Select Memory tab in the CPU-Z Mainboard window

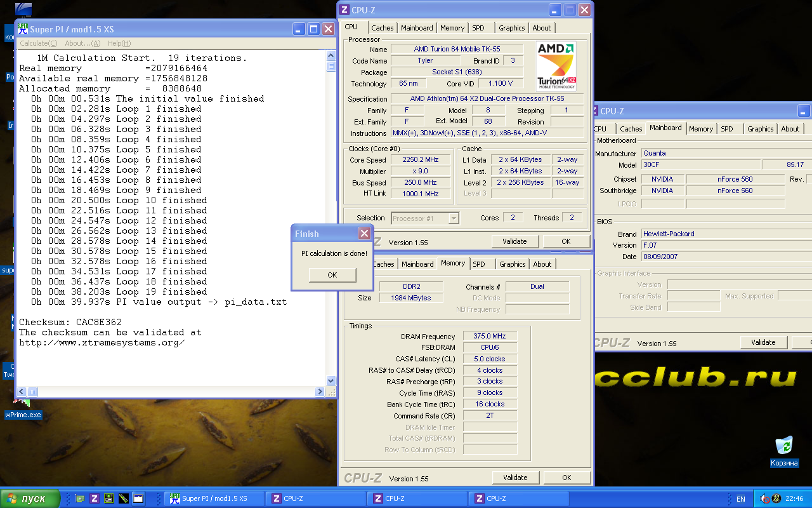pos(701,129)
